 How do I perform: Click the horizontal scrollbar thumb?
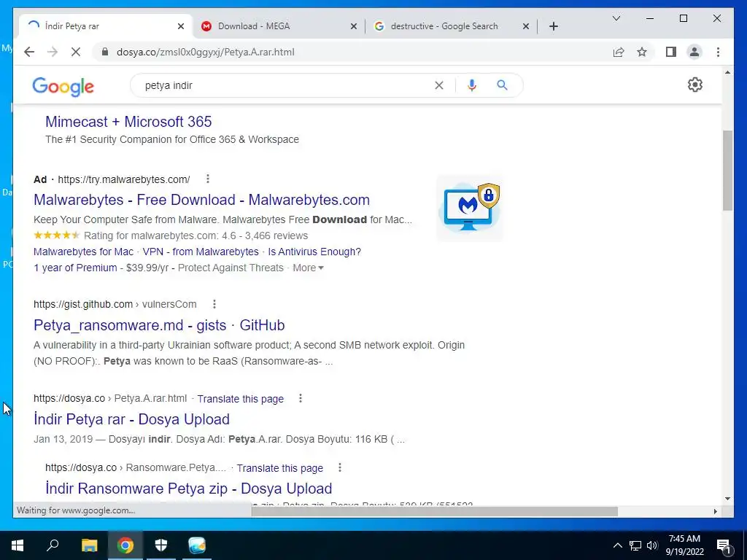coord(435,511)
